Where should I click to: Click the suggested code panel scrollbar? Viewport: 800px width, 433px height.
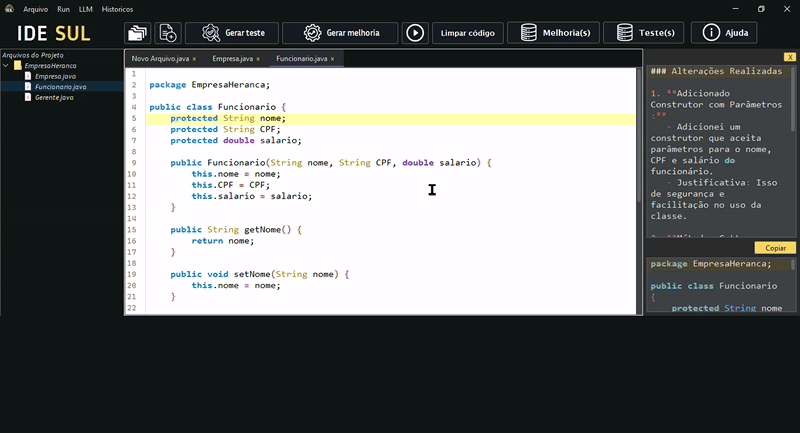[x=793, y=265]
